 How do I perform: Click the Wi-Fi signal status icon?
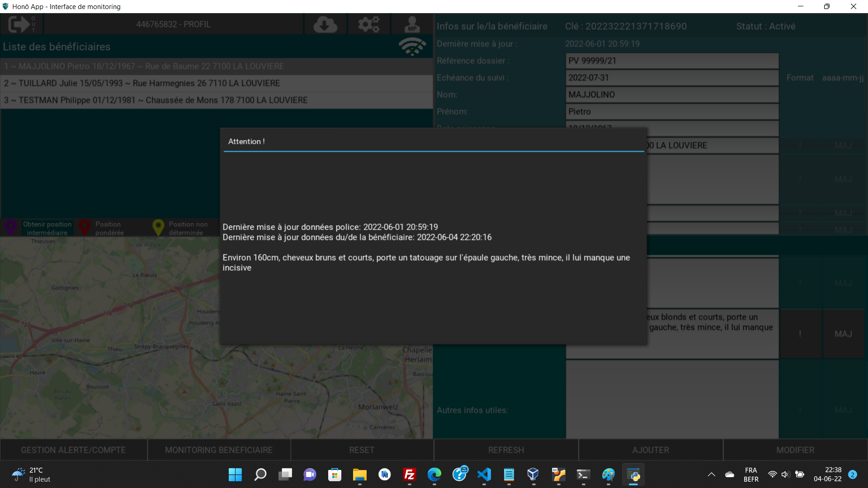(412, 46)
